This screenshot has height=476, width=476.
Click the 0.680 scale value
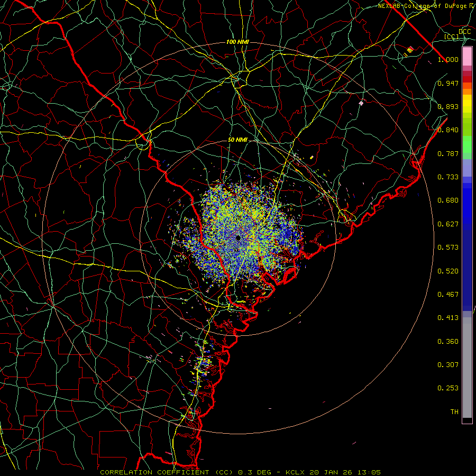point(448,200)
